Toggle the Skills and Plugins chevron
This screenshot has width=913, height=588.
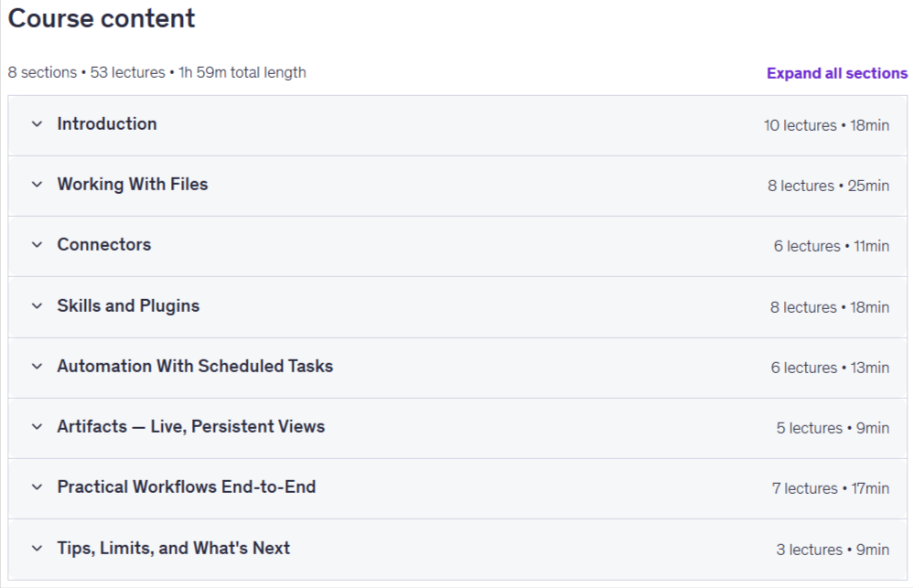coord(37,306)
